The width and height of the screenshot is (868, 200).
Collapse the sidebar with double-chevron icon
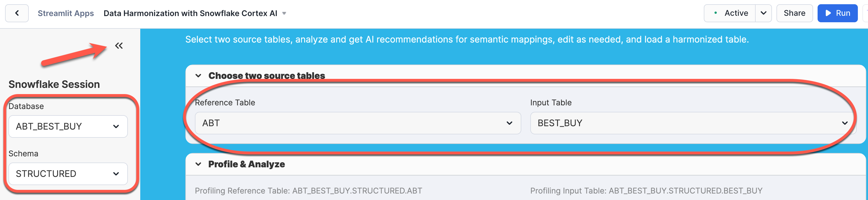(x=119, y=46)
